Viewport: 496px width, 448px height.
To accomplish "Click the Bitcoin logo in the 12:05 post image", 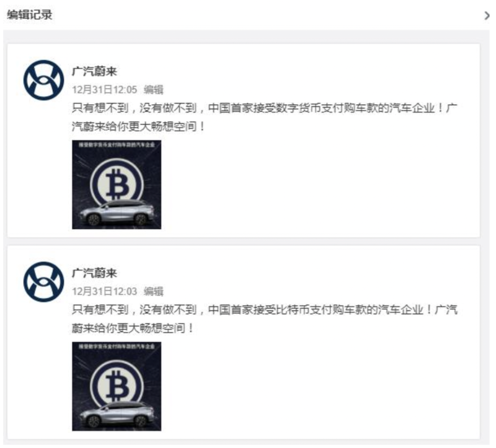I will [117, 183].
